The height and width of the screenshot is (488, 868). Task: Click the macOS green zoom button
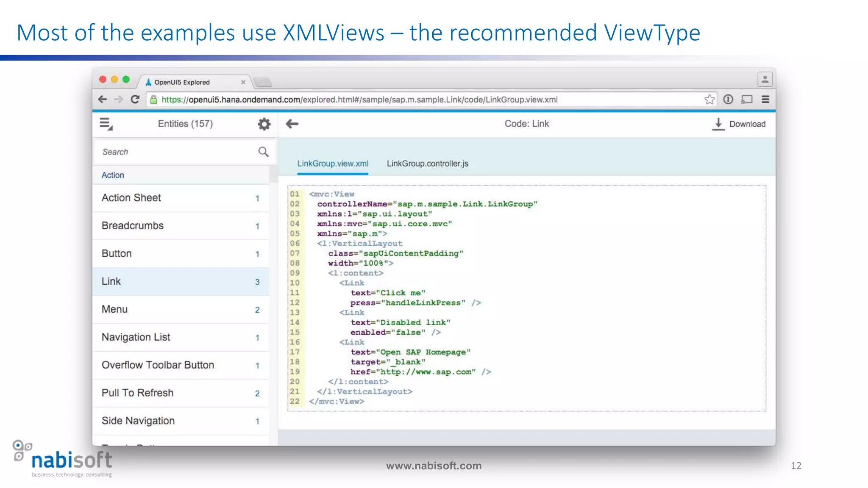(x=126, y=79)
